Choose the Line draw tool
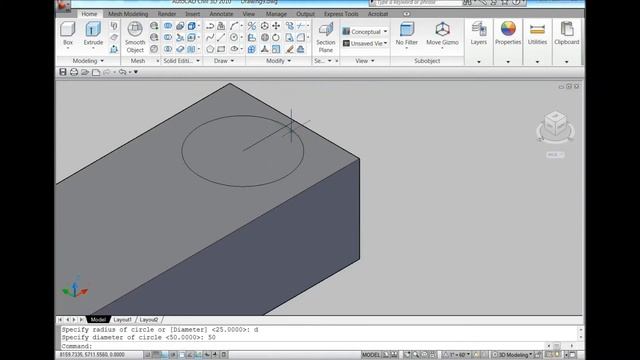 click(x=221, y=38)
